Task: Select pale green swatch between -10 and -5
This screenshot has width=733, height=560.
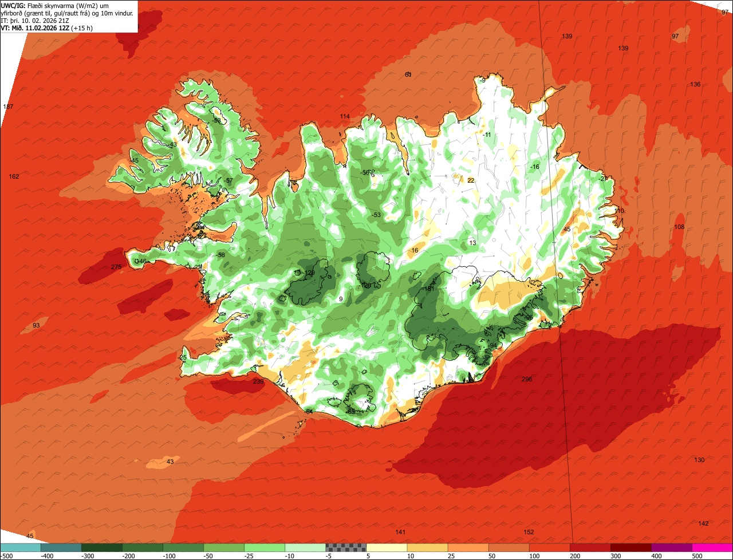Action: point(305,547)
